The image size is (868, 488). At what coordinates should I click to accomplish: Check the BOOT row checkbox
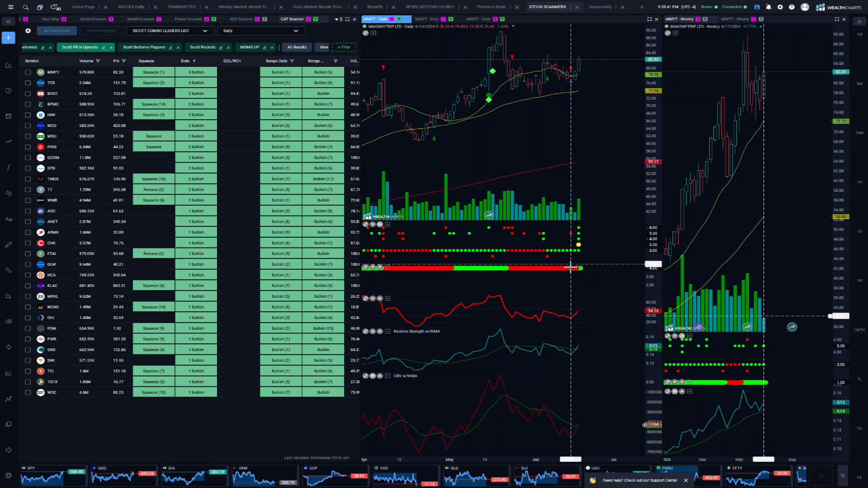(28, 94)
